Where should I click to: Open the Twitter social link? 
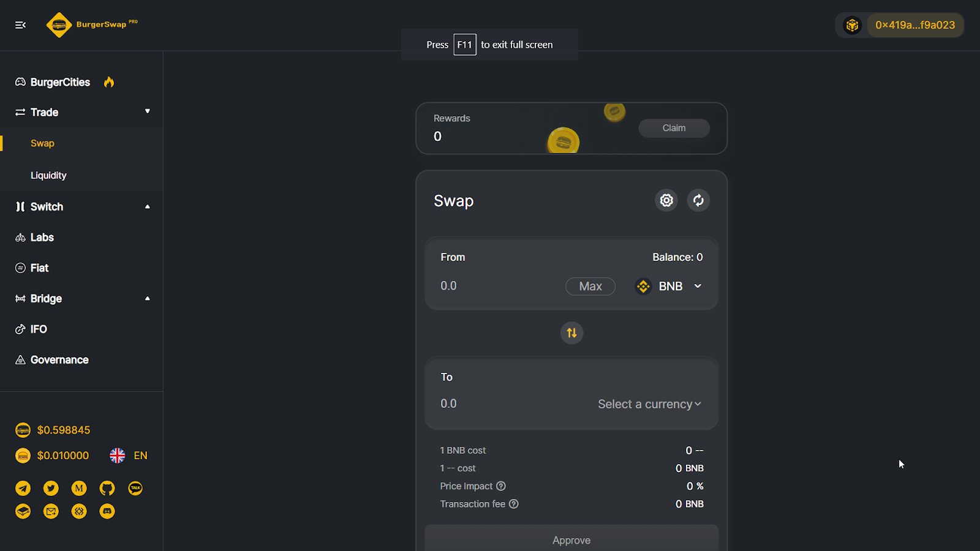tap(51, 488)
